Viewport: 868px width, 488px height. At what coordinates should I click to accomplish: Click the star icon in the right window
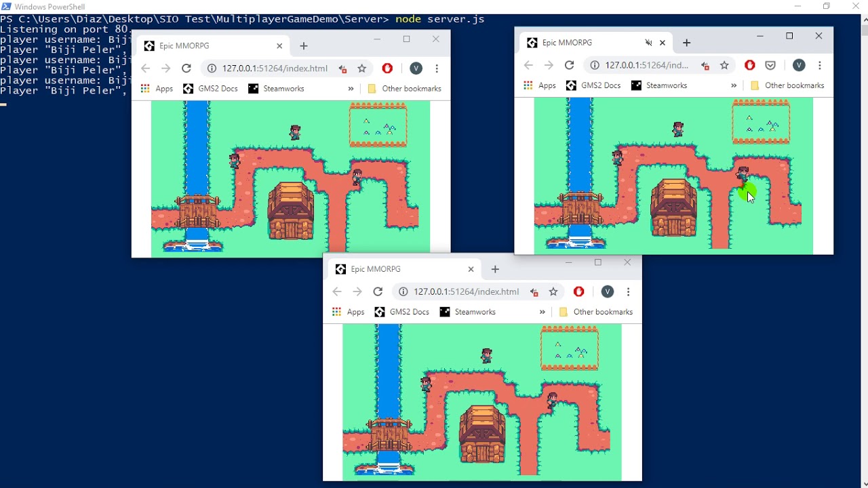coord(724,65)
